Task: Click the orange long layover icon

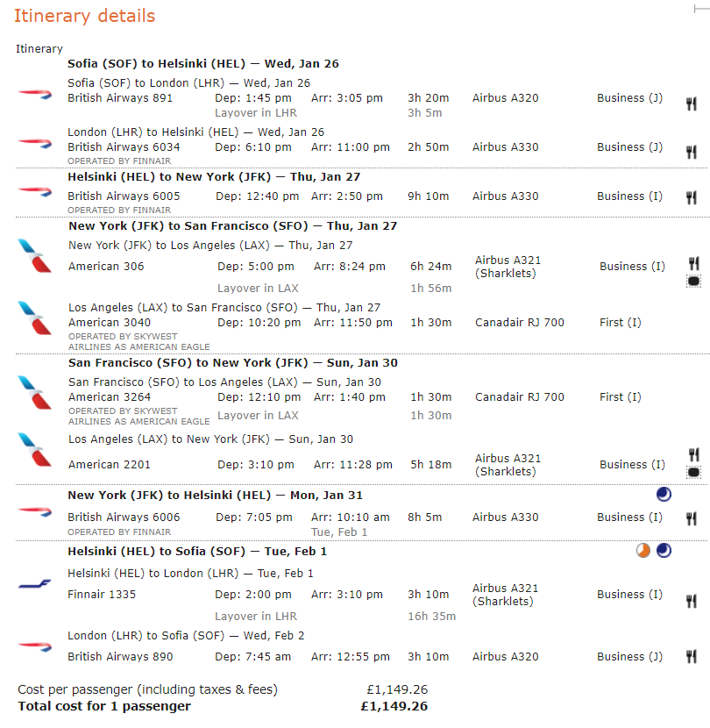Action: coord(643,551)
